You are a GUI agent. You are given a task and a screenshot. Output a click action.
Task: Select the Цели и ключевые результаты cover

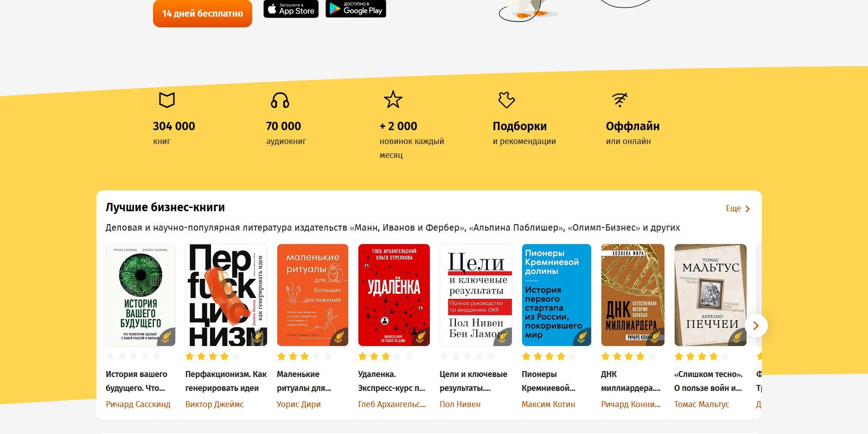tap(476, 295)
